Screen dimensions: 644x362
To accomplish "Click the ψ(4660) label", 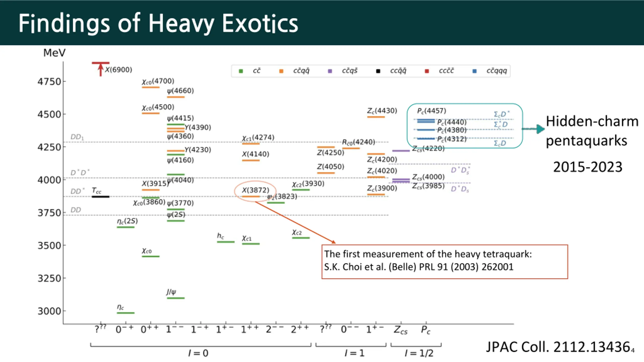I will [x=180, y=91].
